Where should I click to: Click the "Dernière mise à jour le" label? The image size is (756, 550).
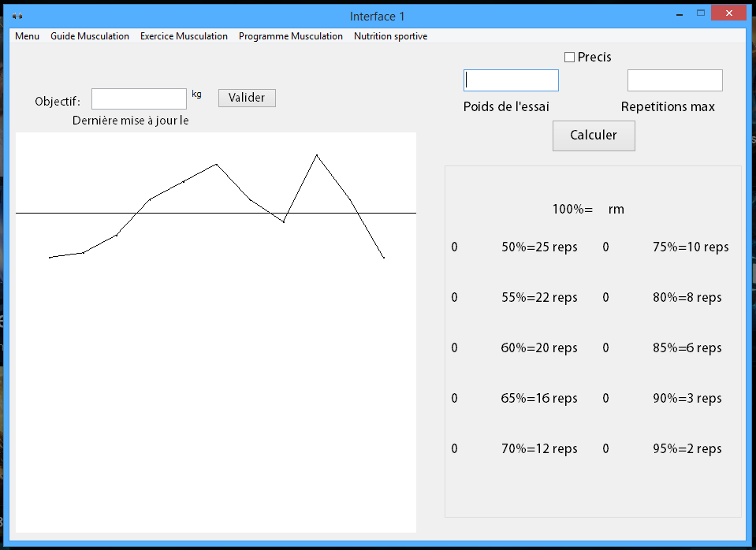pyautogui.click(x=131, y=121)
